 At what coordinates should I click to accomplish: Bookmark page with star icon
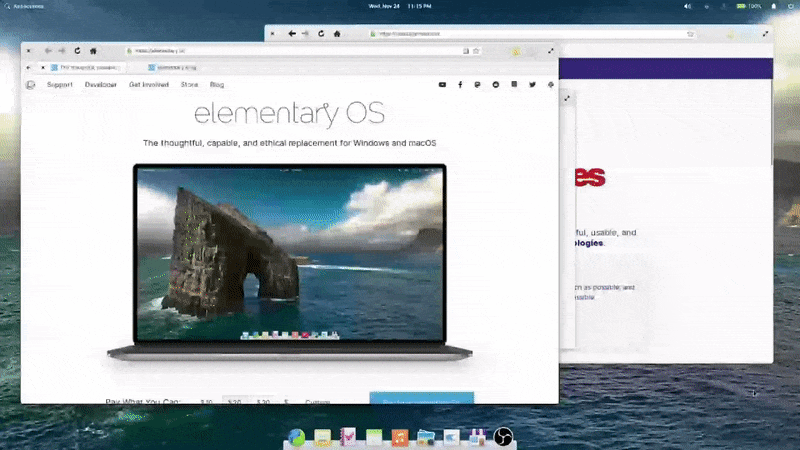(476, 50)
